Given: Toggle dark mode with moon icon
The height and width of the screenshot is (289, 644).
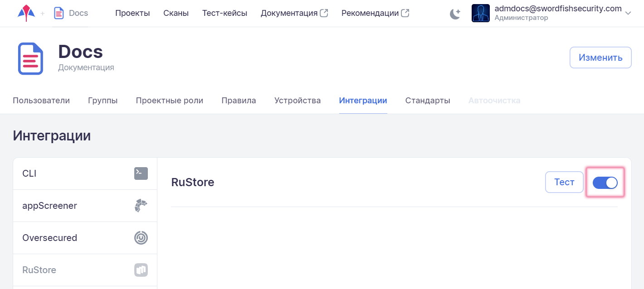Looking at the screenshot, I should pyautogui.click(x=455, y=14).
